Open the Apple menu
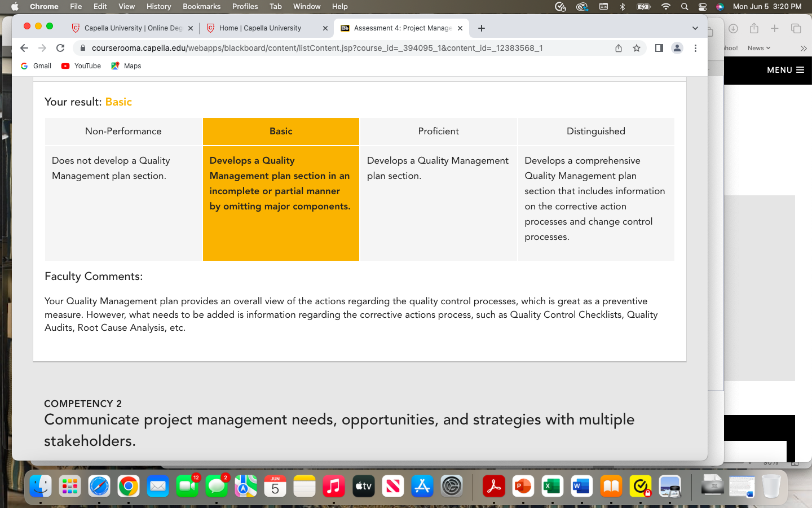 pos(15,6)
